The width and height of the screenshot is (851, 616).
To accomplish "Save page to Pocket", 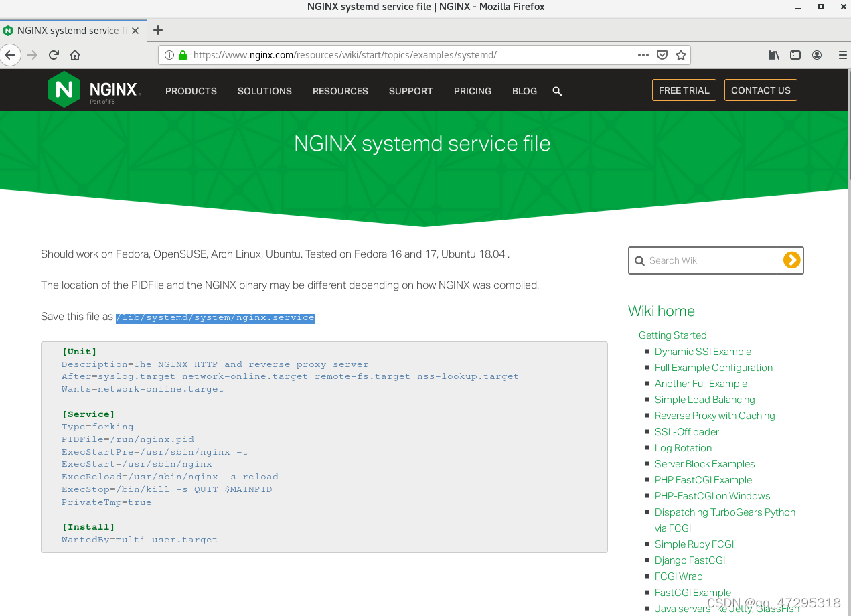I will [x=662, y=55].
